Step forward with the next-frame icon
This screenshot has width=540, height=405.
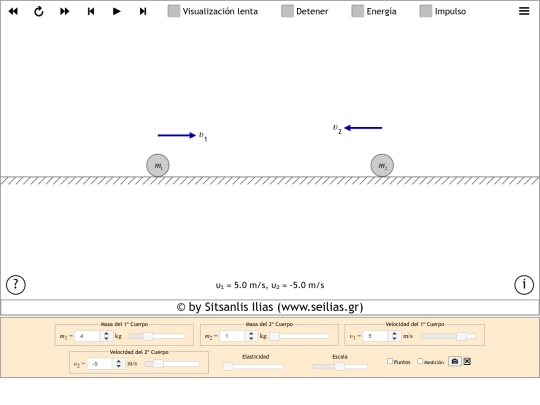click(143, 11)
